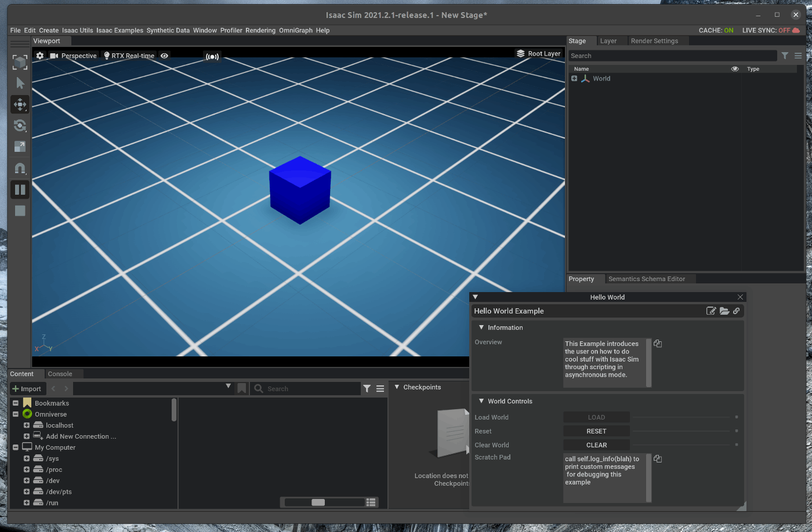This screenshot has width=812, height=532.
Task: Click the Add New Connection server icon
Action: [x=38, y=436]
